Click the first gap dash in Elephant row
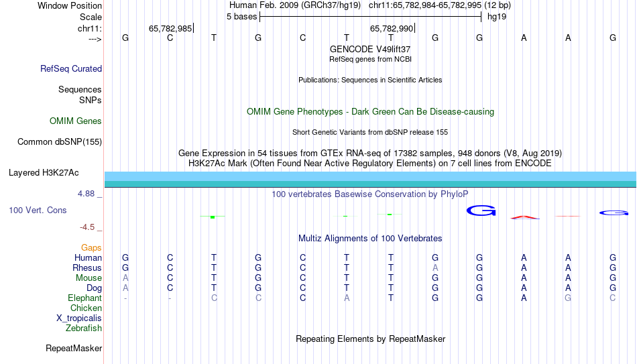637x364 pixels. pyautogui.click(x=125, y=298)
